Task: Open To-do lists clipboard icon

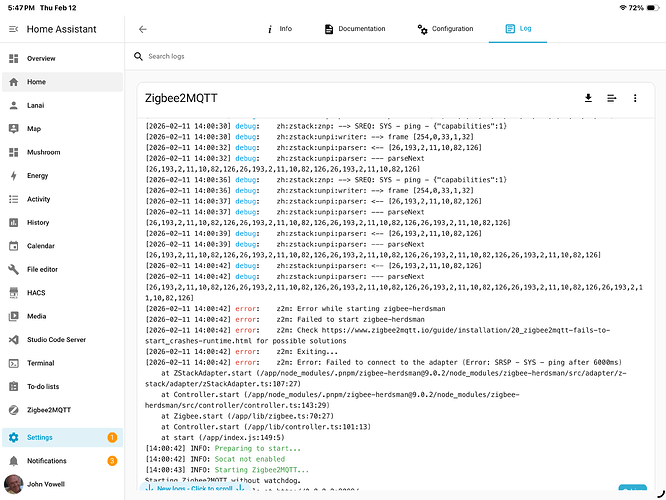Action: pyautogui.click(x=14, y=387)
